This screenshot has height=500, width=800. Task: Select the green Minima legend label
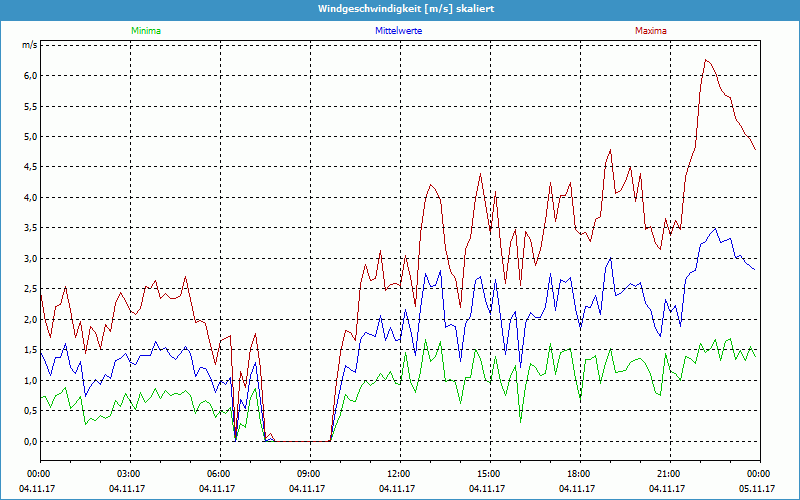tap(145, 31)
